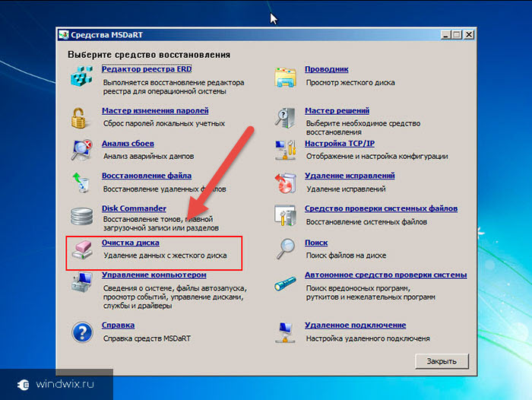The width and height of the screenshot is (532, 400).
Task: Open Мастер решений link
Action: [x=337, y=111]
